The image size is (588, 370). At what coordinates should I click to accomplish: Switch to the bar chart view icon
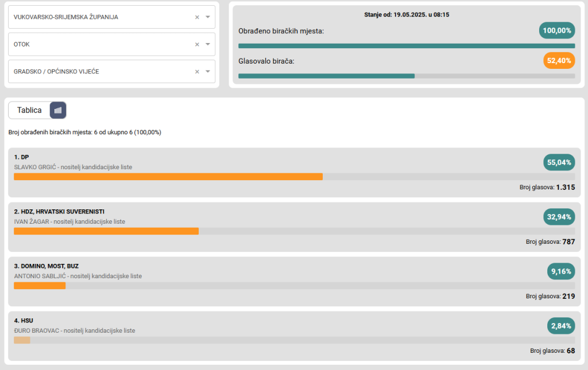[x=58, y=110]
